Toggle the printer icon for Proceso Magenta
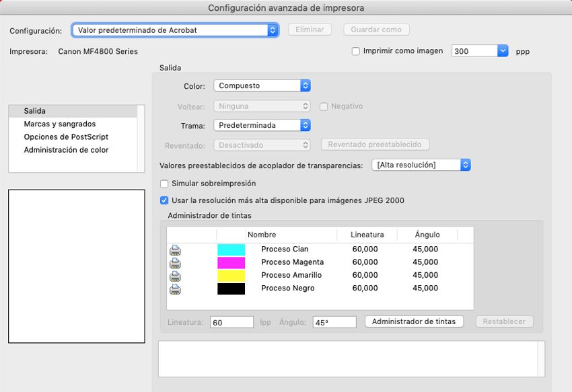Screen dimensions: 572x392 [176, 262]
